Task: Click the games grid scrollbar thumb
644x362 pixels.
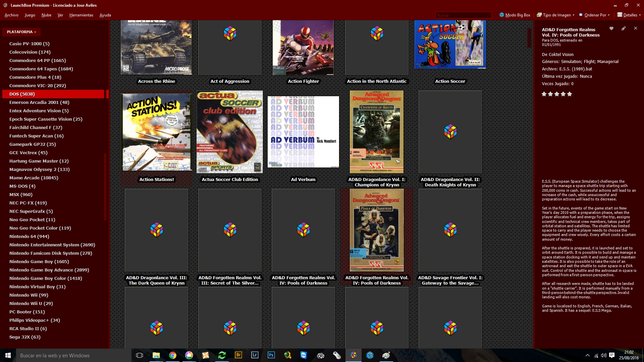Action: pos(529,38)
